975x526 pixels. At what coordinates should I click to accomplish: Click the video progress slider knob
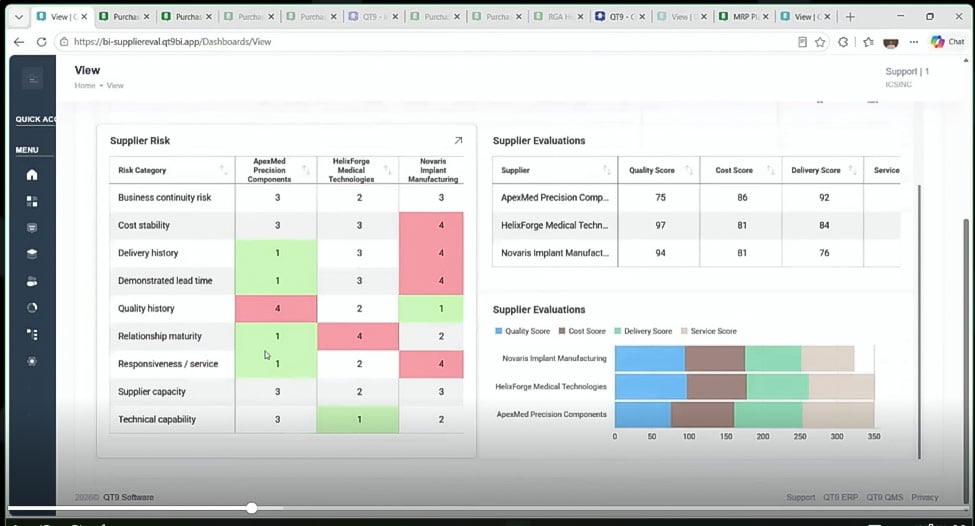click(x=251, y=509)
